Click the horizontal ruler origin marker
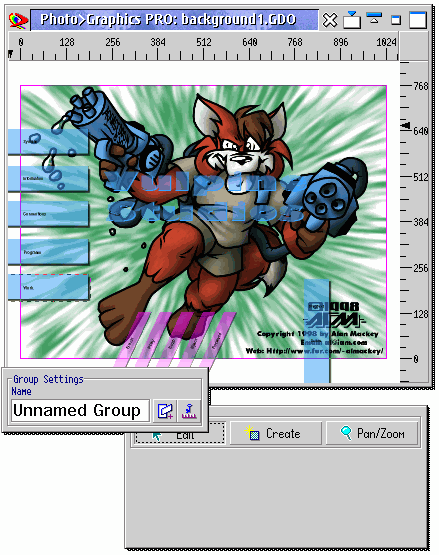The height and width of the screenshot is (555, 439). pos(11,53)
